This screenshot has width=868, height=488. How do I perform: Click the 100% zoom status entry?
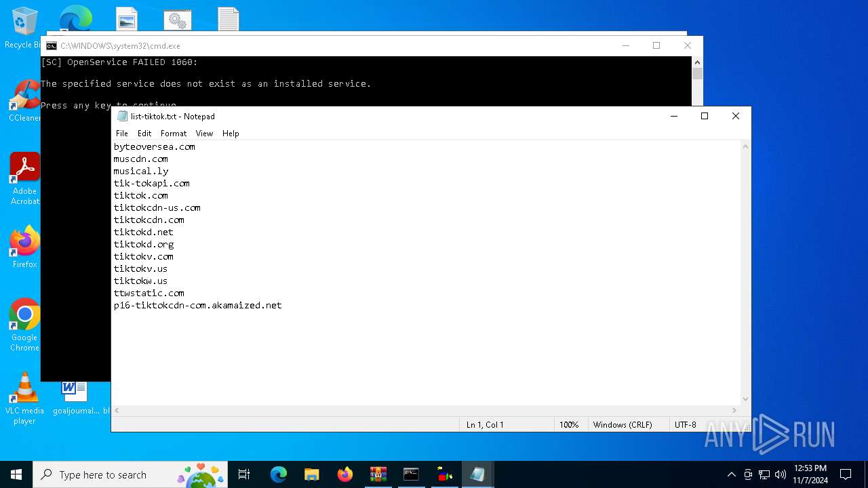[569, 425]
